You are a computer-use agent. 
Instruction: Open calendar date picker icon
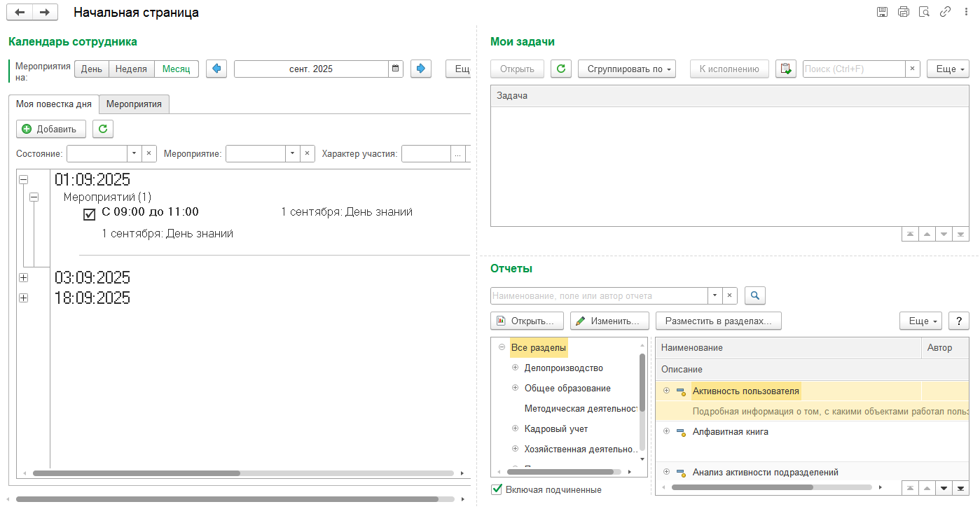coord(396,69)
